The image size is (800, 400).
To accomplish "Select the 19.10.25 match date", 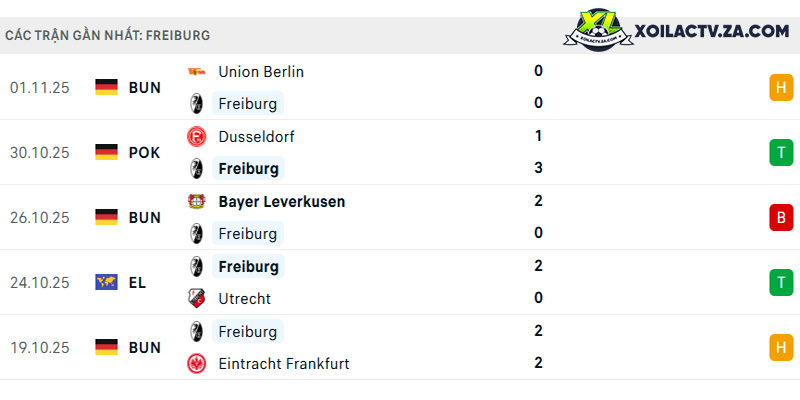I will [39, 347].
